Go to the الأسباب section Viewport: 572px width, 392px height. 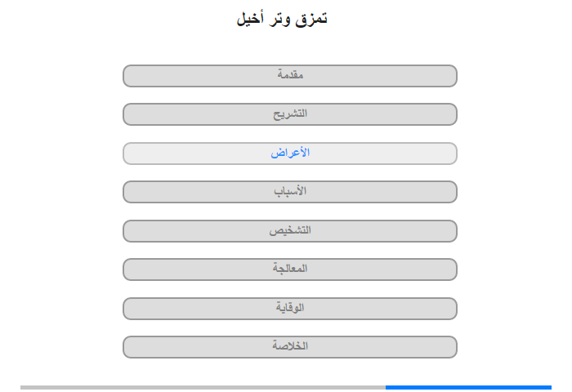(290, 192)
